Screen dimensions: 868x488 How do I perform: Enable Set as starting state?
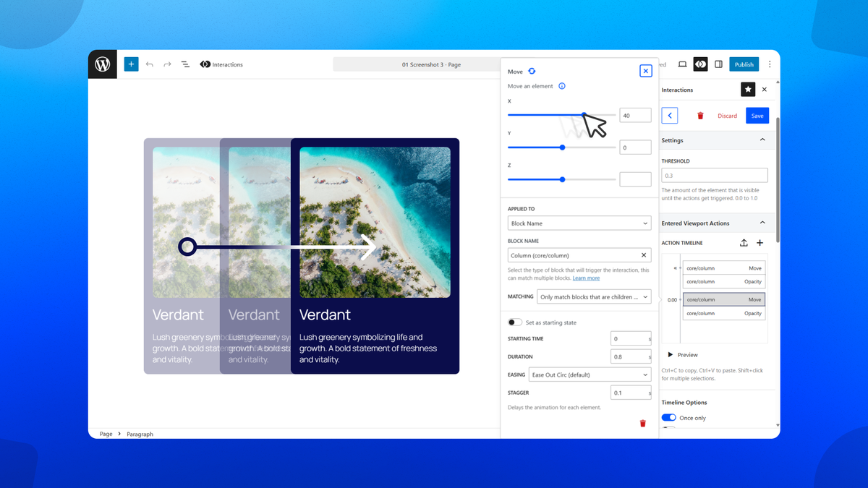pos(515,322)
